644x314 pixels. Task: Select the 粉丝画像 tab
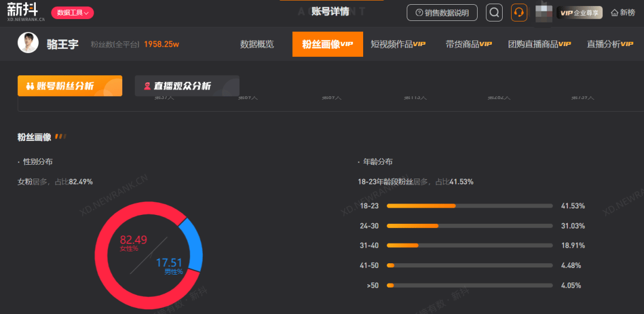coord(328,44)
